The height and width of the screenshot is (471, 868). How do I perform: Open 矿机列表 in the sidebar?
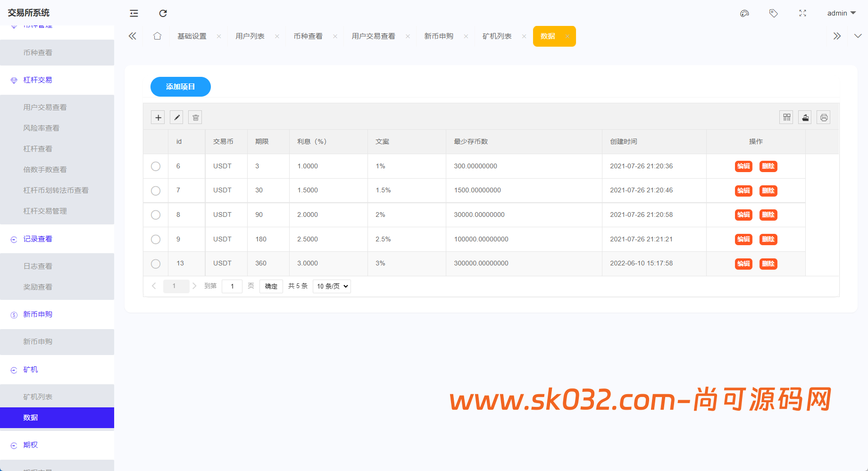38,396
